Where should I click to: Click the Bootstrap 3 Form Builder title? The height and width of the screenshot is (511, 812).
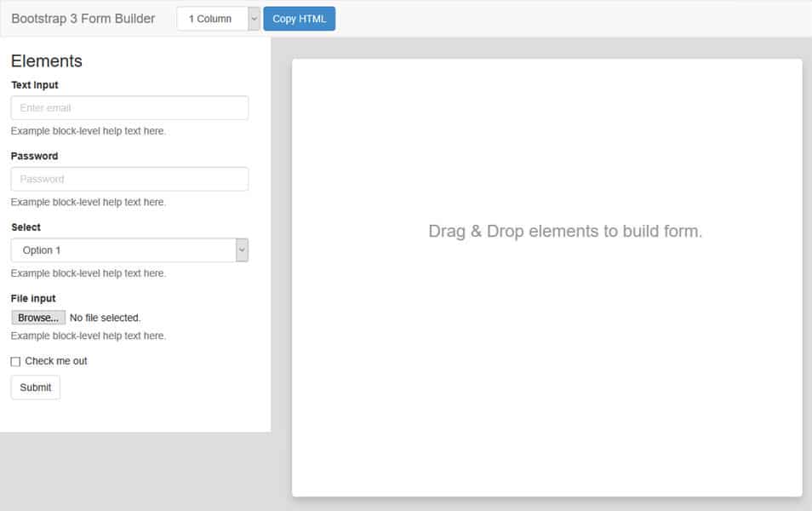[x=83, y=19]
